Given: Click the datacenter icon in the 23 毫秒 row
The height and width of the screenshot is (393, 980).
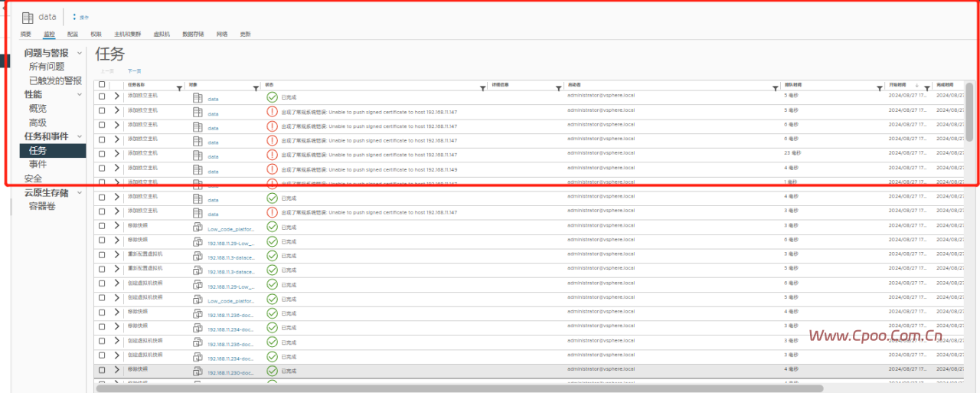Looking at the screenshot, I should coord(198,156).
